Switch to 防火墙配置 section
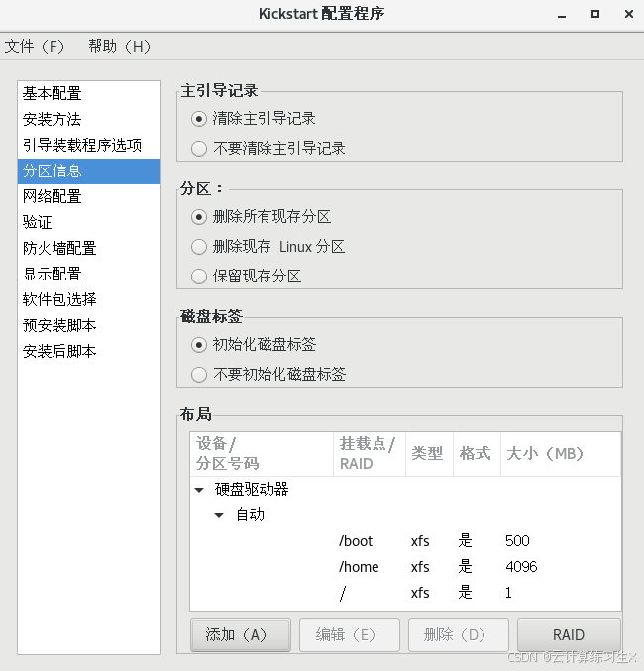 [x=88, y=248]
